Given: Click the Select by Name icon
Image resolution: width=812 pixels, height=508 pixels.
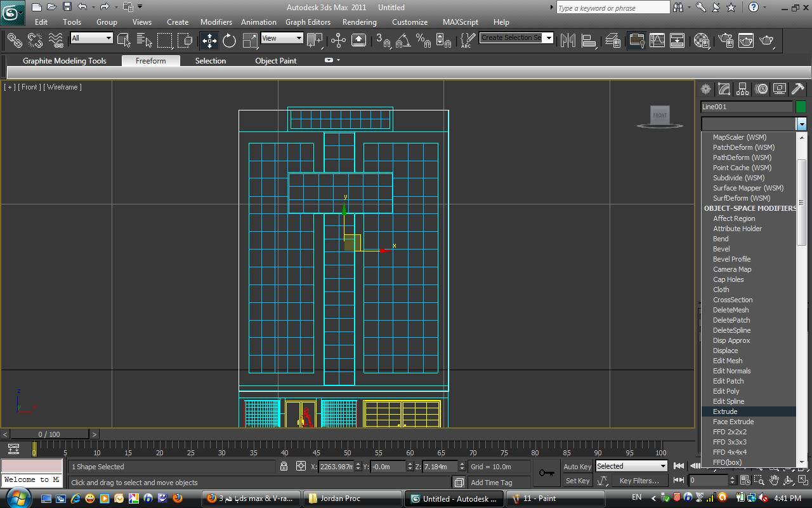Looking at the screenshot, I should click(144, 41).
